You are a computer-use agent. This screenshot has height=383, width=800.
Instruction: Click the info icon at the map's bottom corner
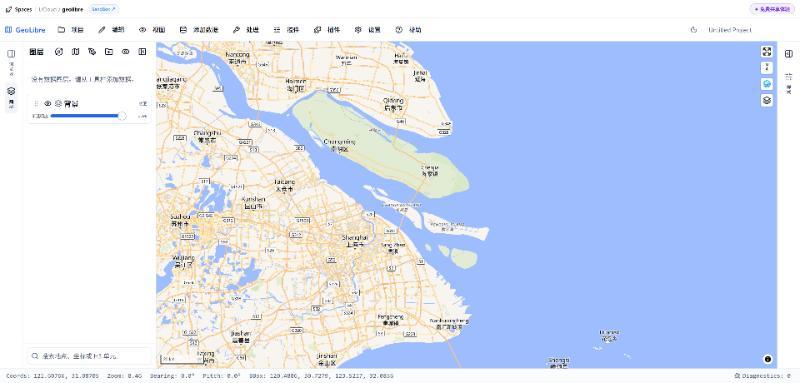pyautogui.click(x=767, y=359)
